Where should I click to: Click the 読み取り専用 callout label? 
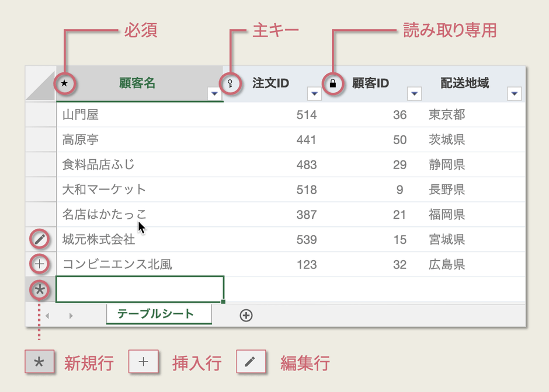450,30
